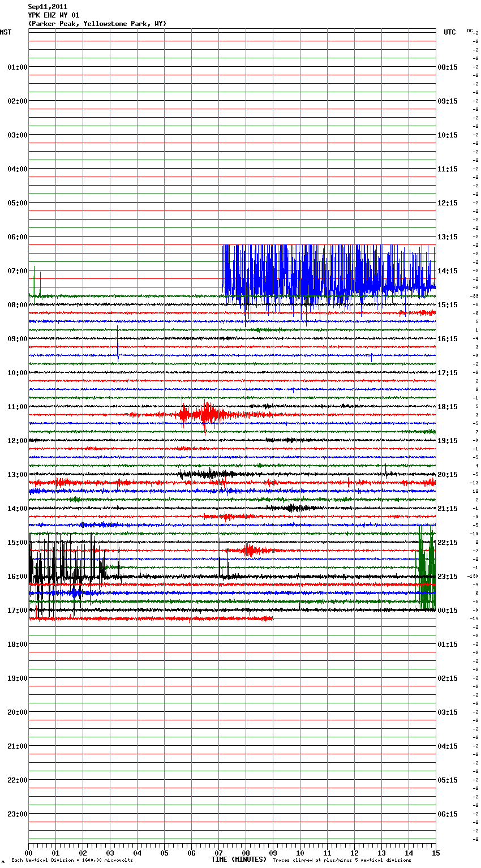481x868 pixels.
Task: Click the 10:15 UTC time label
Action: point(448,135)
